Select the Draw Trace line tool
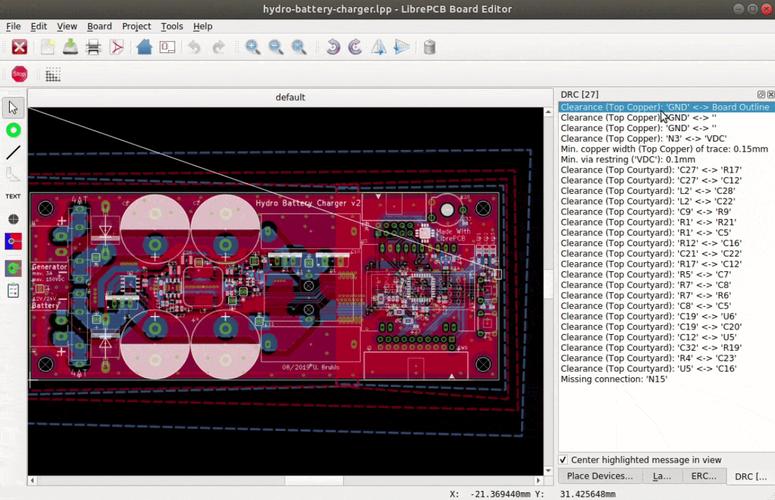 tap(13, 153)
